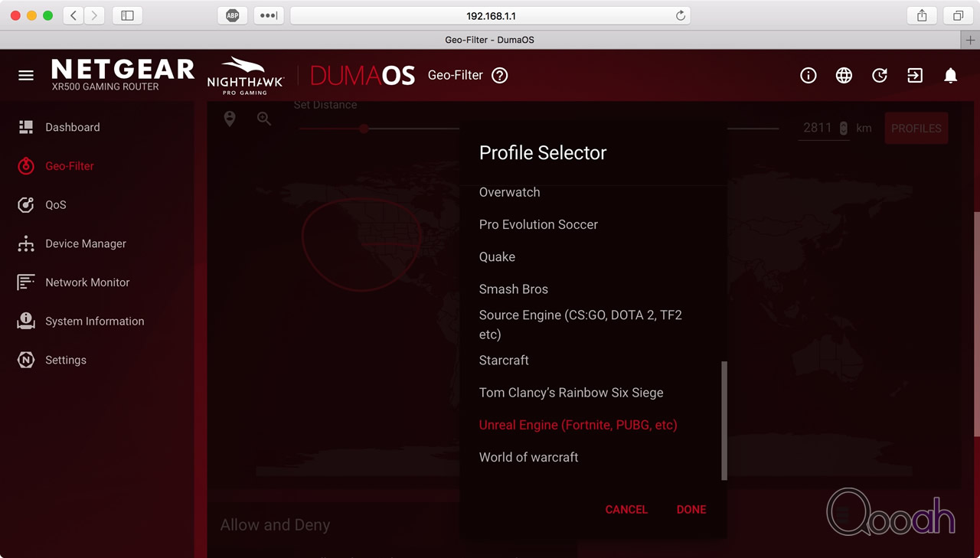Click CANCEL in Profile Selector
The image size is (980, 558).
pyautogui.click(x=626, y=509)
